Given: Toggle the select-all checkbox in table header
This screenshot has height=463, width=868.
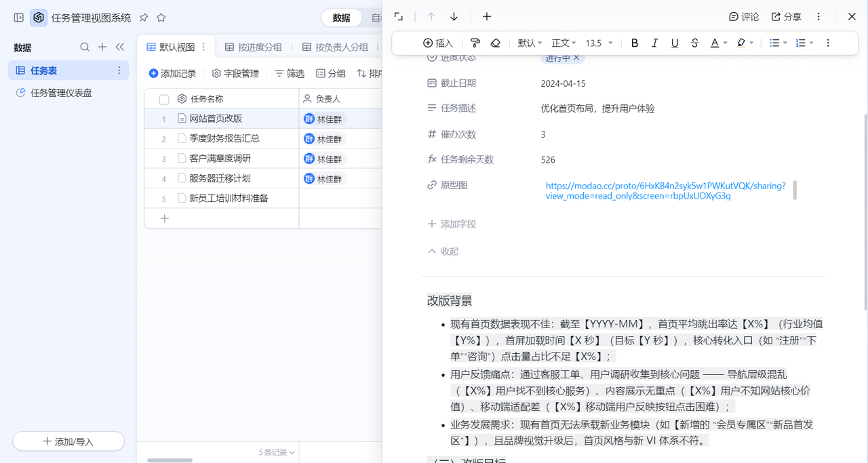Looking at the screenshot, I should click(164, 99).
